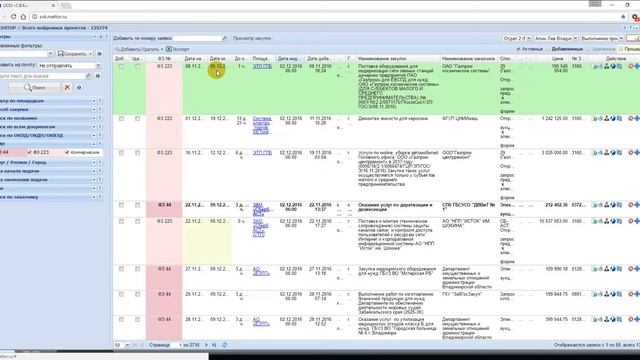Tick the second checkbox in the ФГУП ЦНИИмаш row

click(x=138, y=119)
